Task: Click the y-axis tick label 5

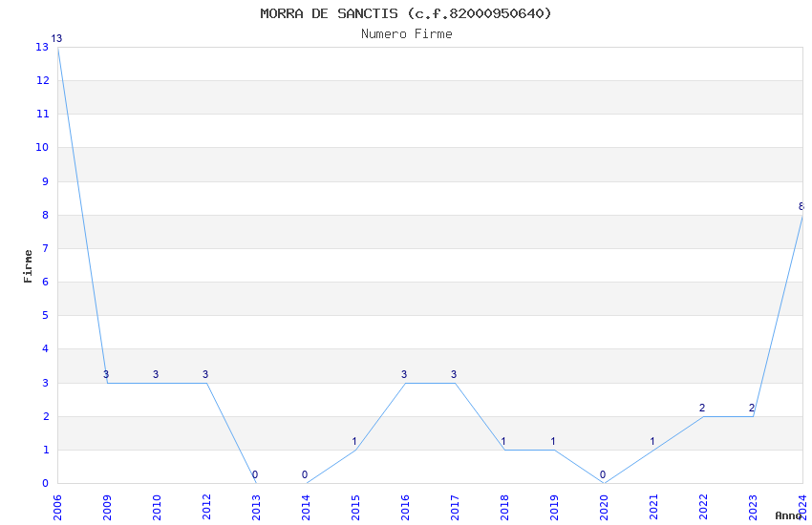Action: (x=46, y=316)
